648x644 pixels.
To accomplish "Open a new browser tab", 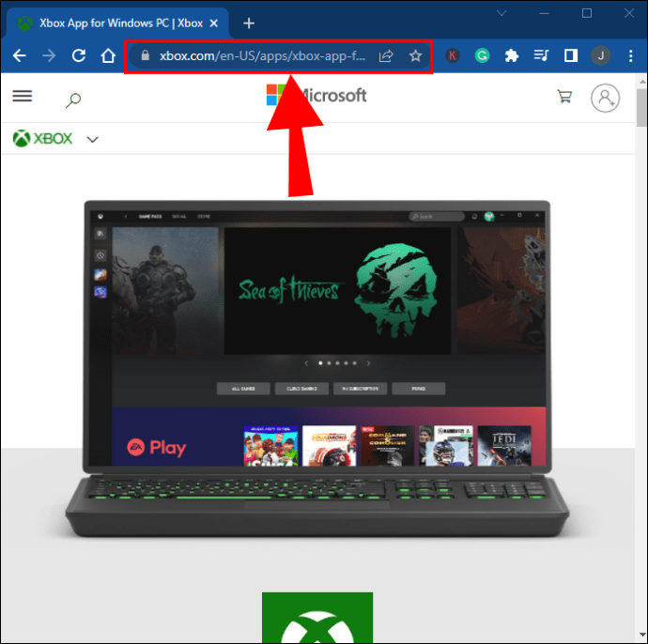I will [249, 23].
